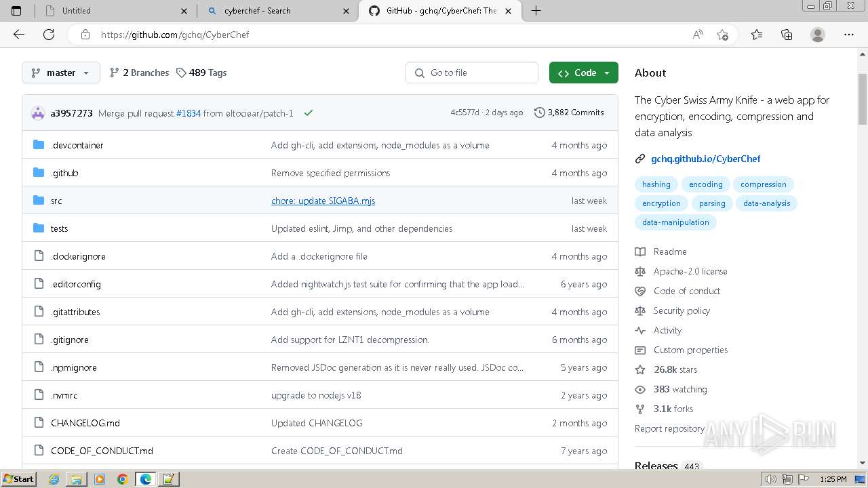Screen dimensions: 868x488
Task: Open the Releases section heading
Action: [x=656, y=466]
